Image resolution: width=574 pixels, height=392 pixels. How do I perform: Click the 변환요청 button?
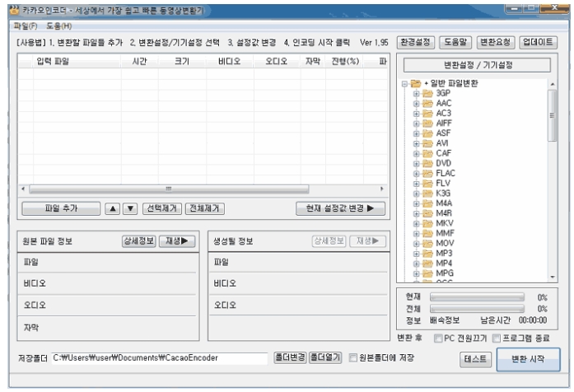[x=496, y=43]
